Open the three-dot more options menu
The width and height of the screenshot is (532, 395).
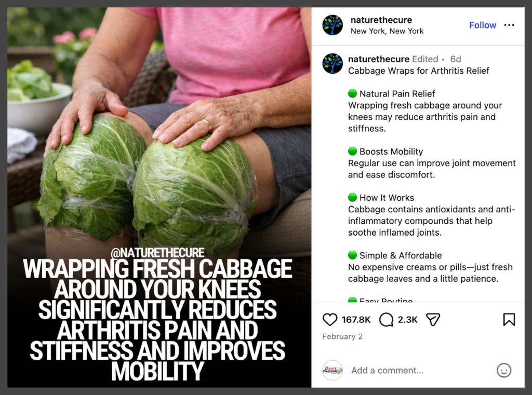[x=509, y=25]
